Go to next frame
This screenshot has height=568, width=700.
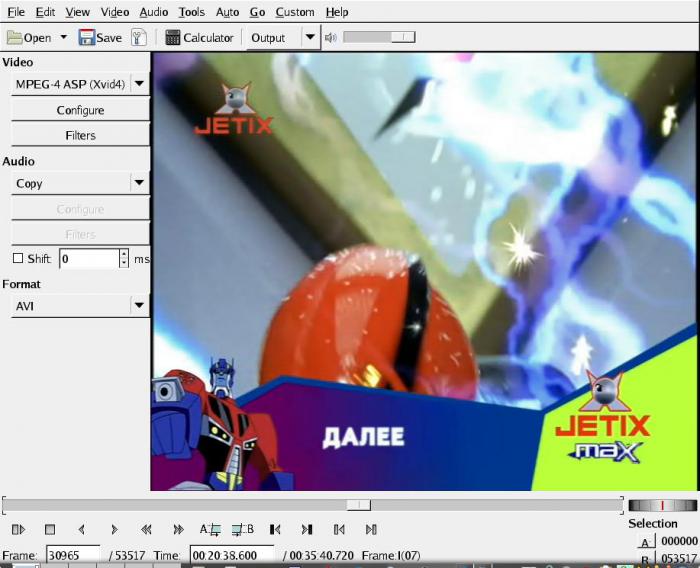[x=114, y=530]
